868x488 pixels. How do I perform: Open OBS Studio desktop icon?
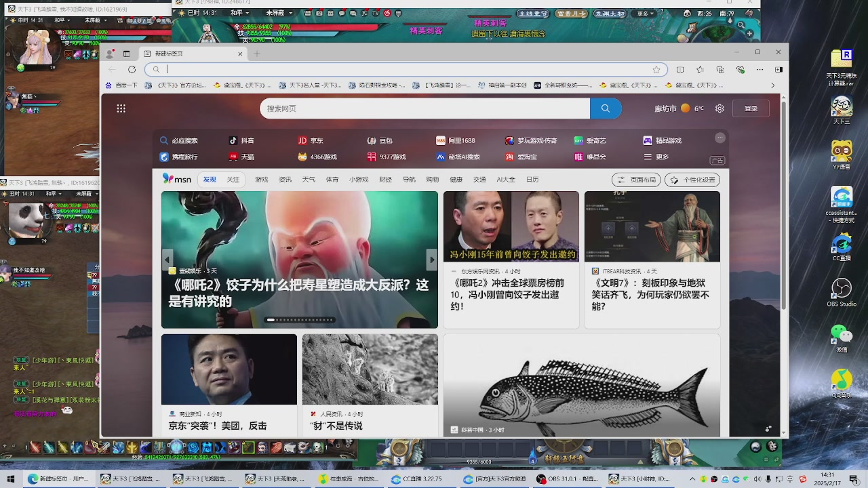coord(842,291)
